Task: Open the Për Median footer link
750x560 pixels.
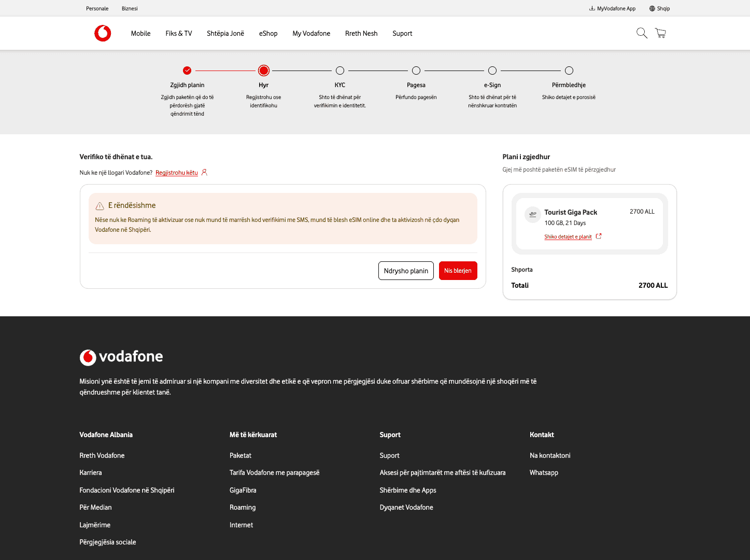Action: [x=95, y=507]
